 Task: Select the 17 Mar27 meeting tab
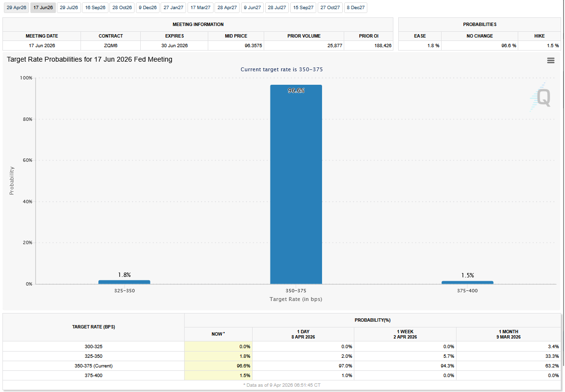[x=200, y=8]
